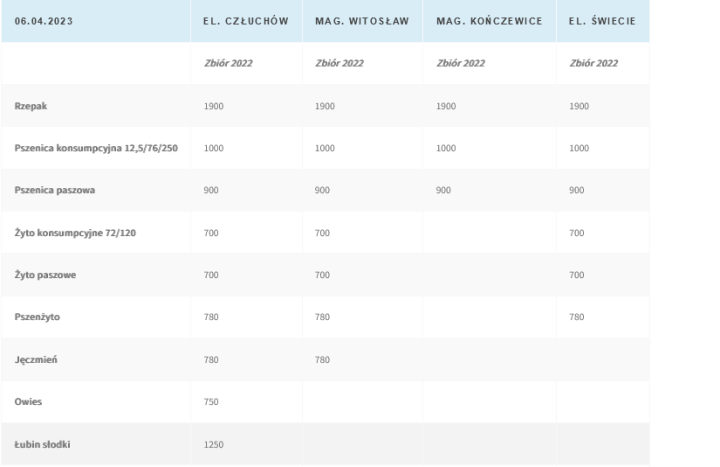Click the Pszenica konsumpcyjna 12,5/76/250 row label
720x467 pixels.
coord(96,147)
